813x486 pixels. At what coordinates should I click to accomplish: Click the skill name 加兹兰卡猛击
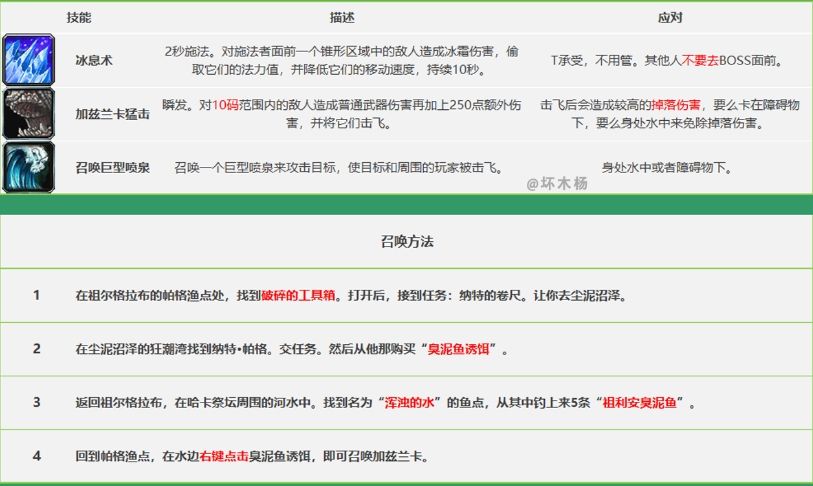click(113, 114)
